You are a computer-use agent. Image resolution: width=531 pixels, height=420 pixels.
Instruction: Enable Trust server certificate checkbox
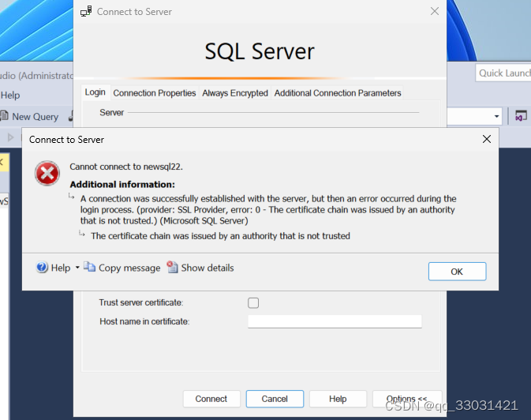coord(253,302)
